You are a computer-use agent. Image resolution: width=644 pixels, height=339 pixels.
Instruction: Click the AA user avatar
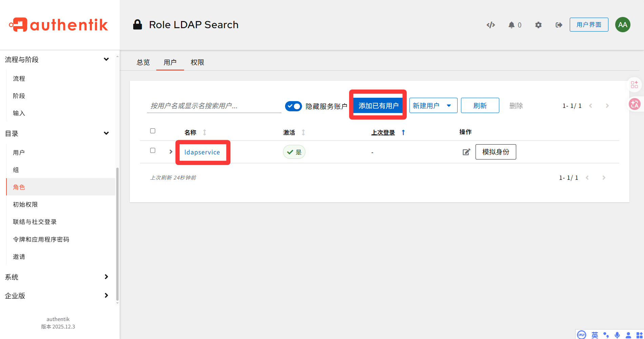622,25
